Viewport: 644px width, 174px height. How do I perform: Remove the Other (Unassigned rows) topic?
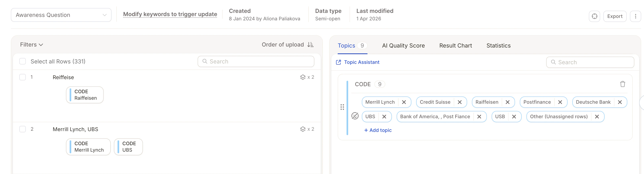[x=597, y=116]
